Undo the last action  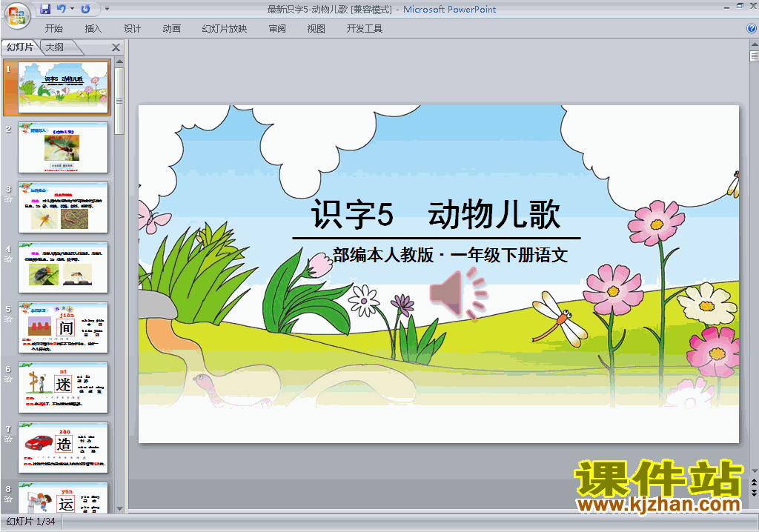(62, 9)
